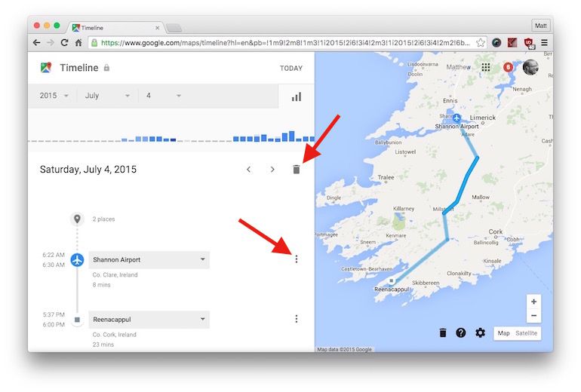Open the help question mark icon

461,332
